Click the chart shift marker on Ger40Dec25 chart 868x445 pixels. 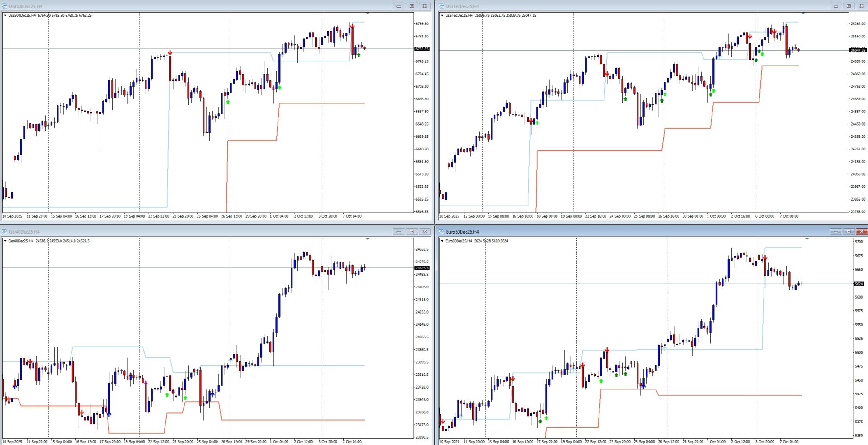(368, 239)
